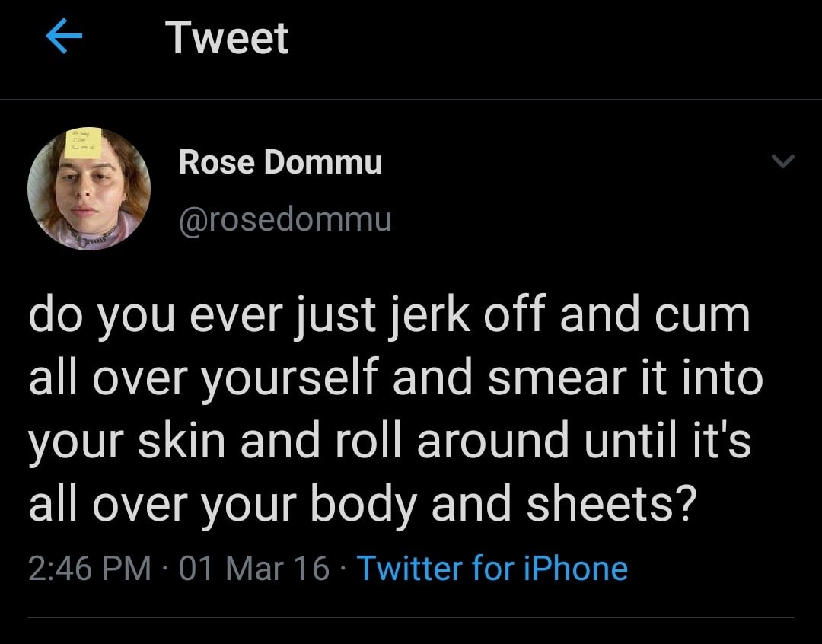Tap the @rosedommu handle
Image resolution: width=822 pixels, height=644 pixels.
285,219
